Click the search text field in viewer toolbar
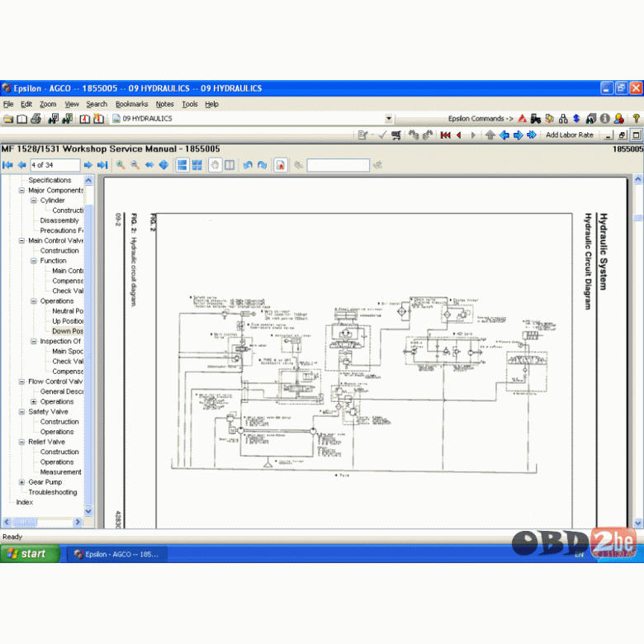The width and height of the screenshot is (644, 644). [338, 165]
